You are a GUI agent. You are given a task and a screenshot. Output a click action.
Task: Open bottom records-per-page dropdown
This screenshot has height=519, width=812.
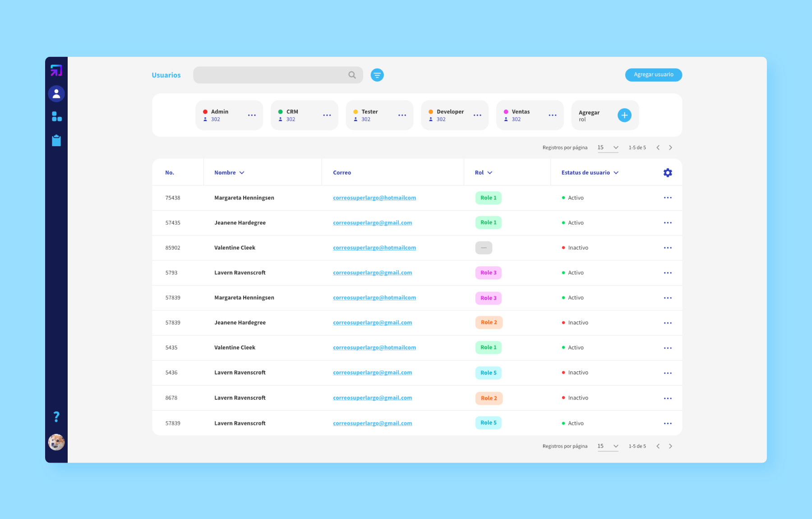[x=608, y=446]
